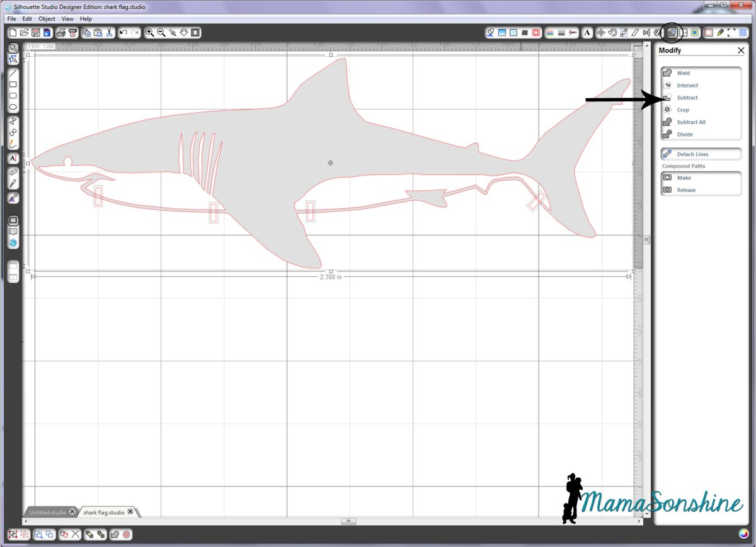Viewport: 756px width, 547px height.
Task: Click Weld in the Modify panel
Action: (683, 73)
